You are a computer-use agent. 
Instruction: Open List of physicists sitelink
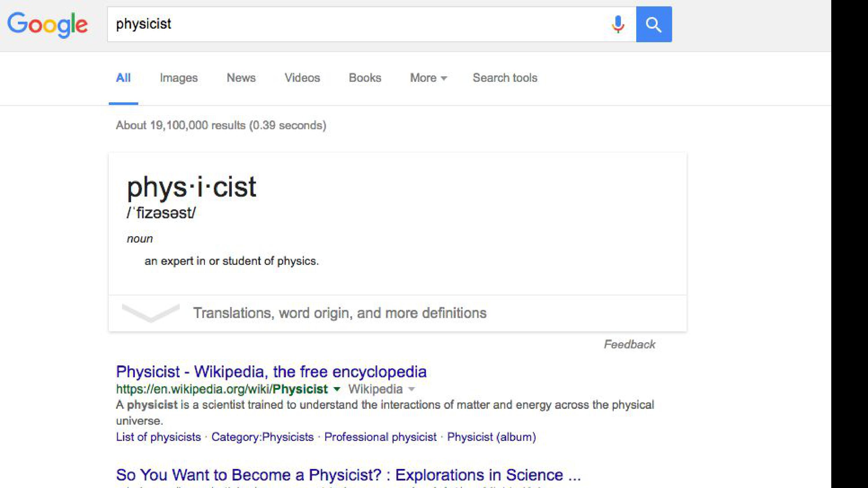[158, 437]
